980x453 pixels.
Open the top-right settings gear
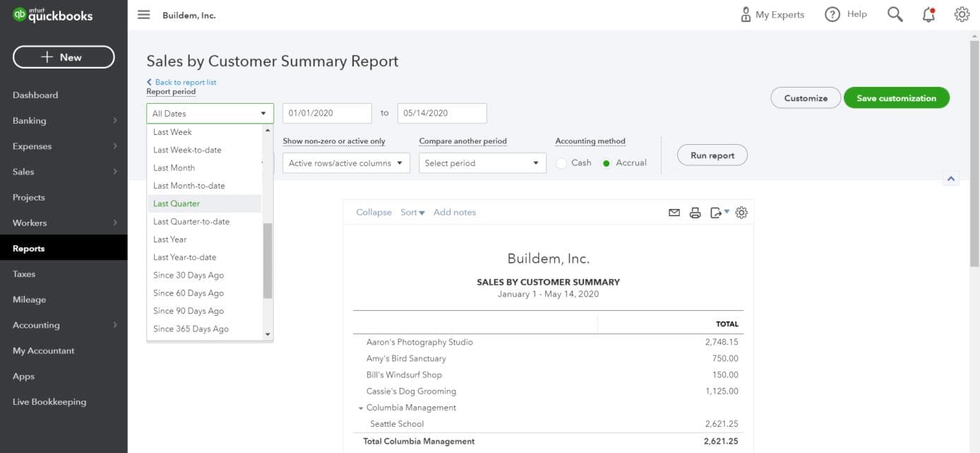coord(962,15)
